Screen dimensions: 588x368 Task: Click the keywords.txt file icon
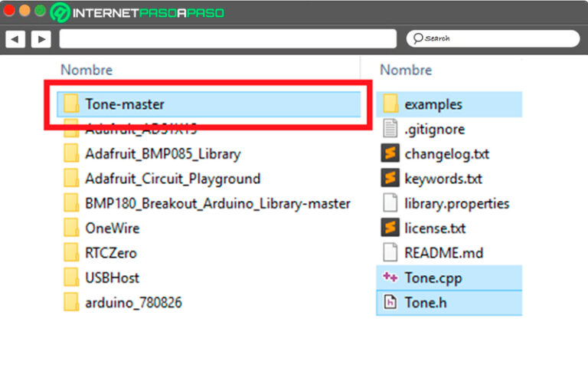coord(390,179)
